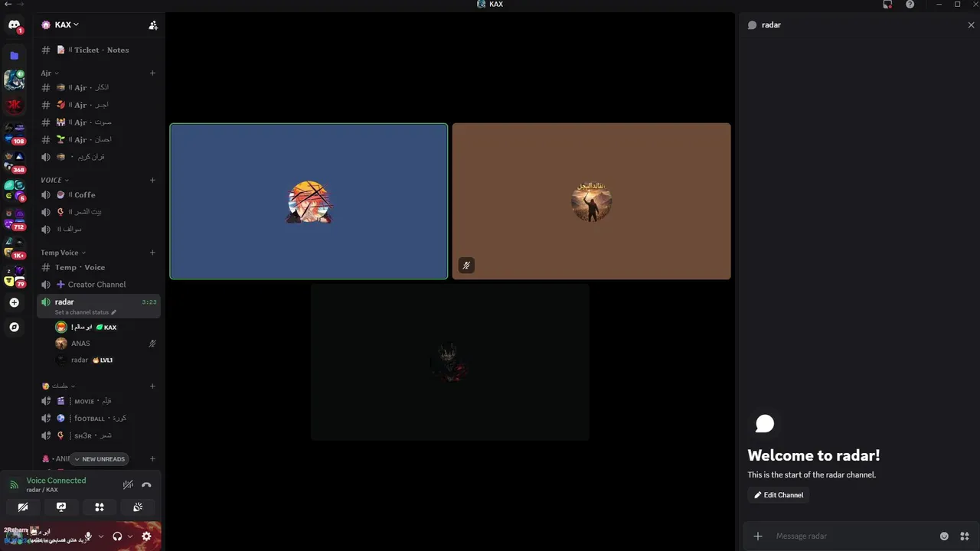Screen dimensions: 980x551
Task: Create channel in VOICE category
Action: pos(152,180)
